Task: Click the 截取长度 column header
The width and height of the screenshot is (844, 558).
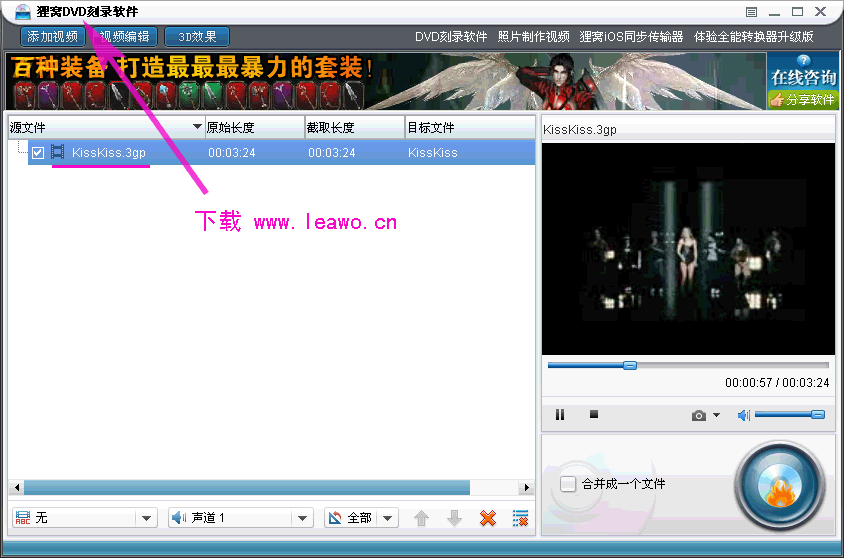Action: click(355, 128)
